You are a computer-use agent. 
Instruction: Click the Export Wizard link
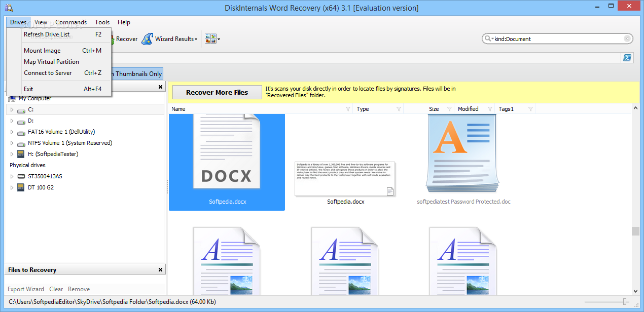tap(26, 289)
